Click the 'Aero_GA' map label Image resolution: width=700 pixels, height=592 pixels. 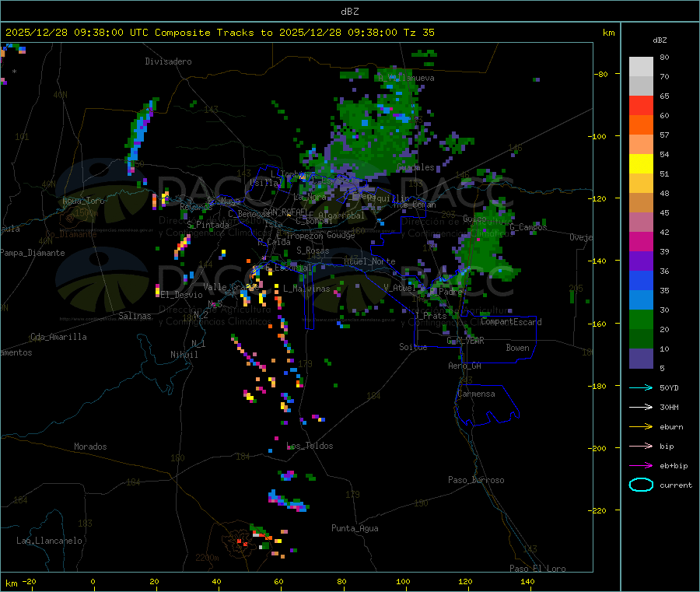(x=465, y=366)
